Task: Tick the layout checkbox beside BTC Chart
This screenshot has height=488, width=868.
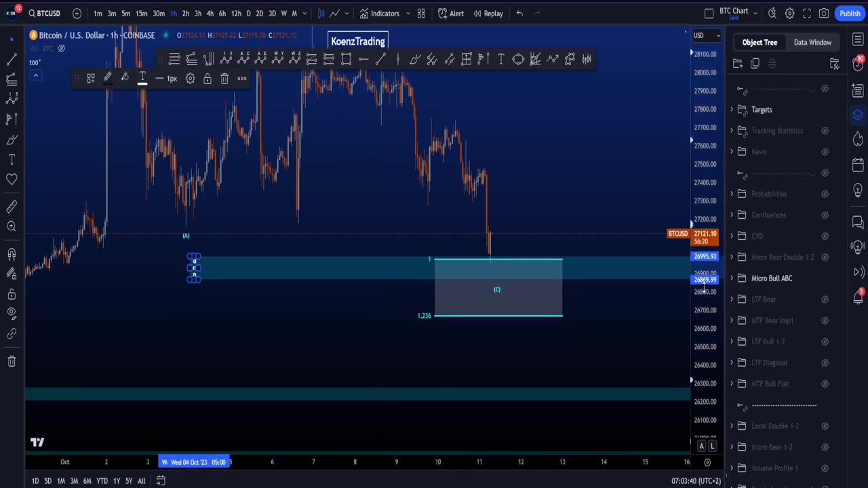Action: [x=709, y=14]
